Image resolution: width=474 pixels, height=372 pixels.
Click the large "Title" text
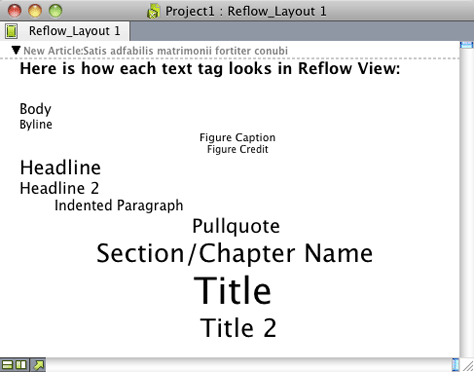click(233, 291)
